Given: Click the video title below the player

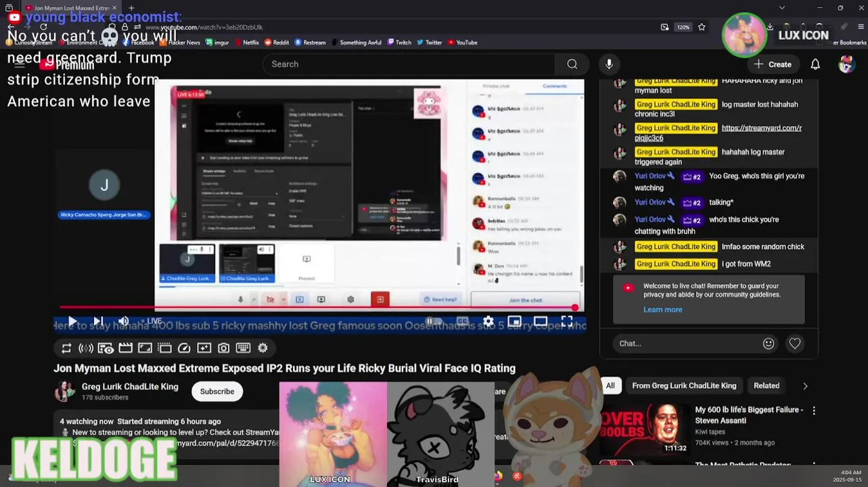Looking at the screenshot, I should 284,369.
